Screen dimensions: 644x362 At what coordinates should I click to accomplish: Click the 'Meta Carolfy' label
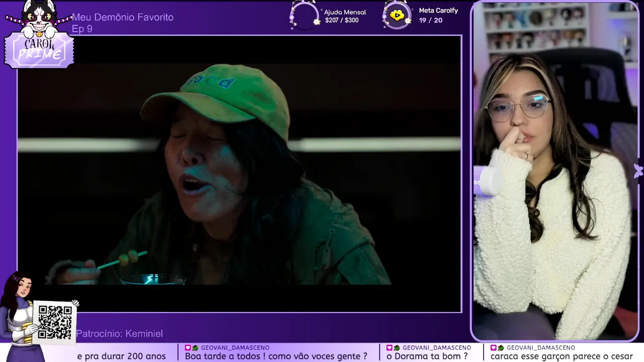click(x=438, y=11)
